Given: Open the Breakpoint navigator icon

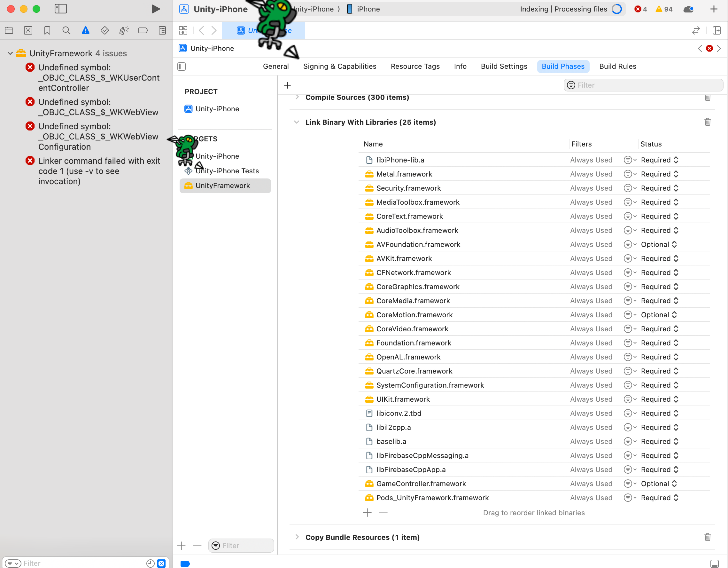Looking at the screenshot, I should pos(143,31).
